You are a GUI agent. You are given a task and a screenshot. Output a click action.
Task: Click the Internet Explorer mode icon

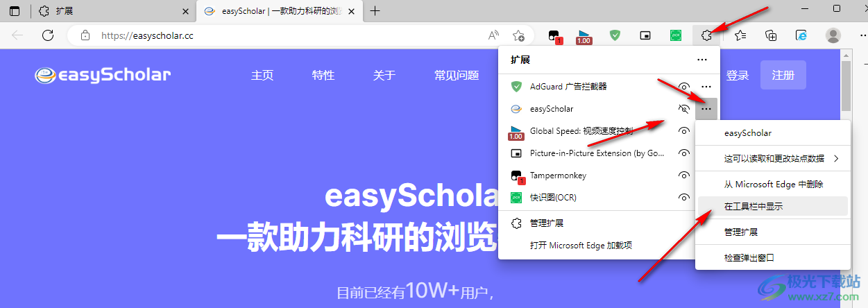pyautogui.click(x=801, y=35)
